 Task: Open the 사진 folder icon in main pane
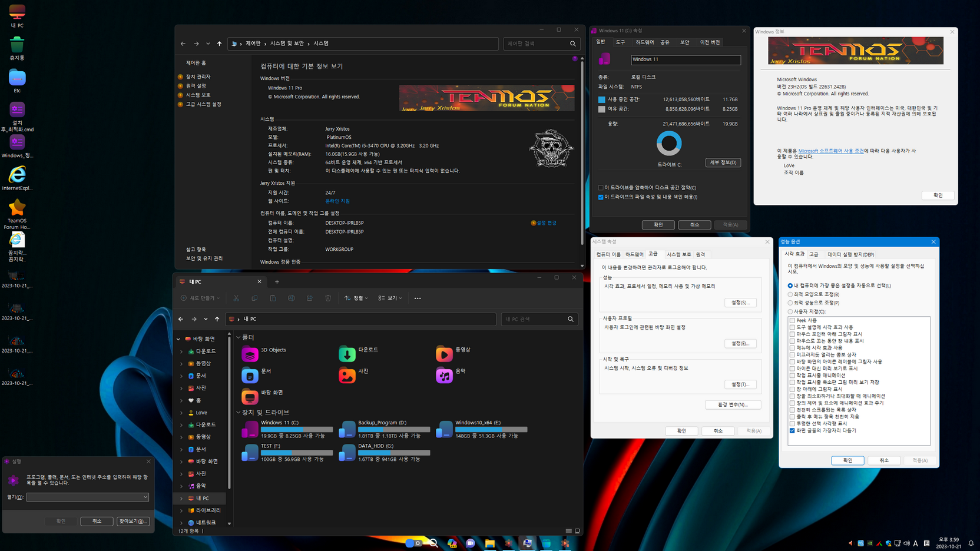347,375
